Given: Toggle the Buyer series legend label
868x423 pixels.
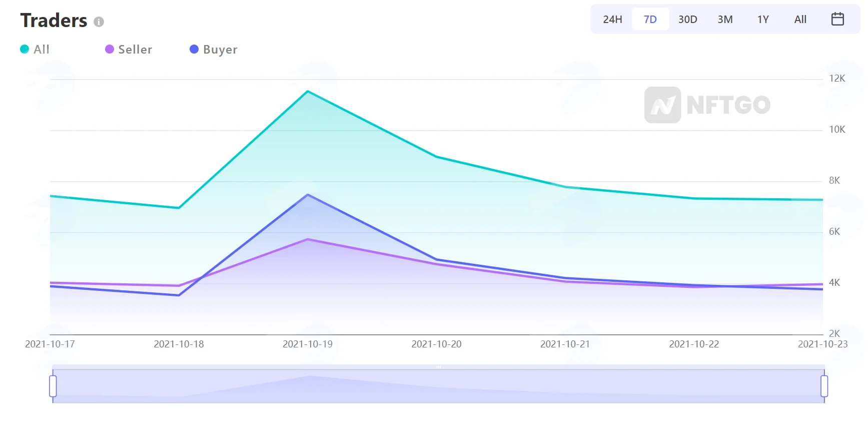Looking at the screenshot, I should 220,50.
